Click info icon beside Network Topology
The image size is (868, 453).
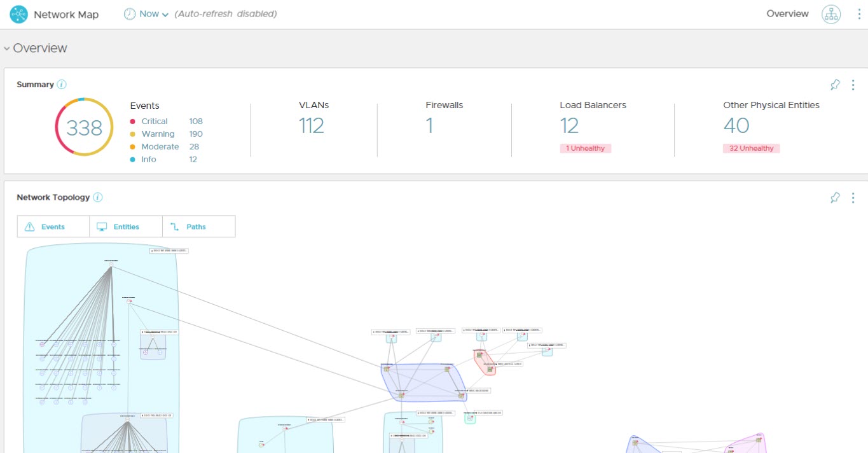[98, 197]
